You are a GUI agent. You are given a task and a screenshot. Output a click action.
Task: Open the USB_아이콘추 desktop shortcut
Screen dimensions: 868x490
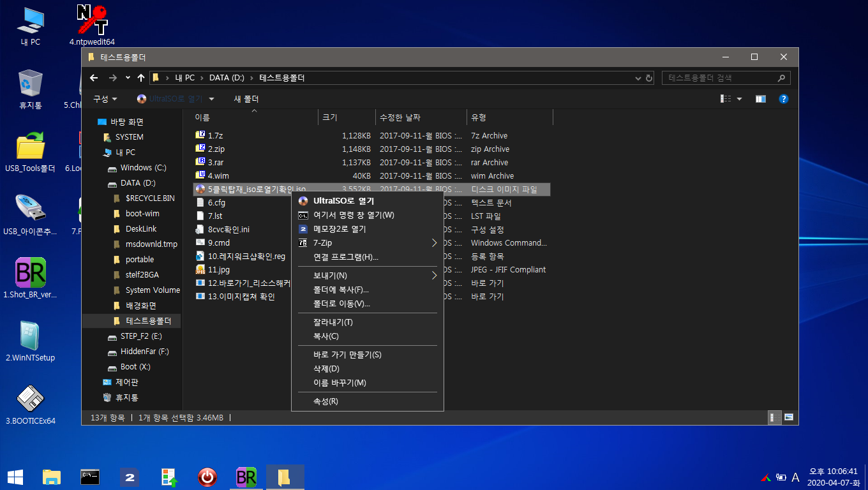[30, 215]
